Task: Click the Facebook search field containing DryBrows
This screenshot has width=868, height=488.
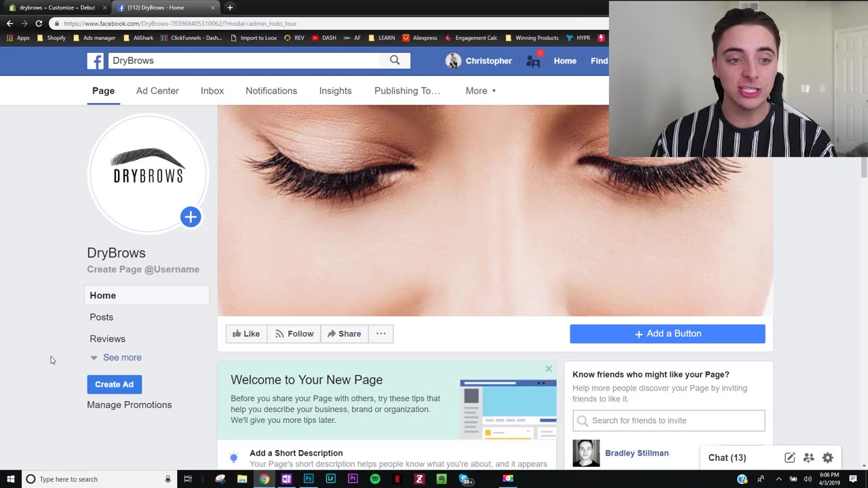Action: tap(244, 60)
